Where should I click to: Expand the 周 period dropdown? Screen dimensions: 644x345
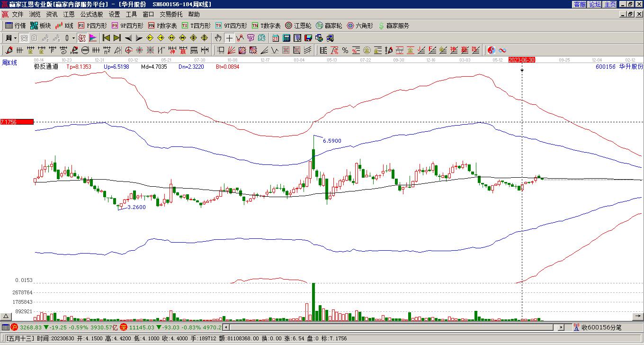coord(15,38)
